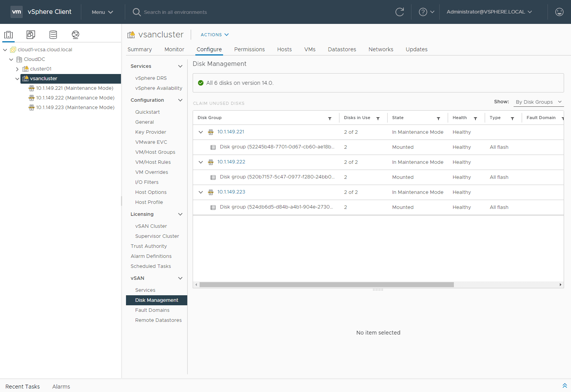Open Fault Domains in the vSAN section
The width and height of the screenshot is (571, 392).
point(152,310)
